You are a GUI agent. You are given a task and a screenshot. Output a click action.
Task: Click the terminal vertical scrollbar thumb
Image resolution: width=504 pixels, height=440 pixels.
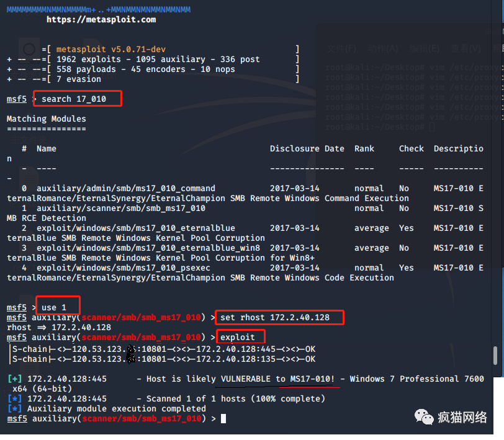coord(495,356)
